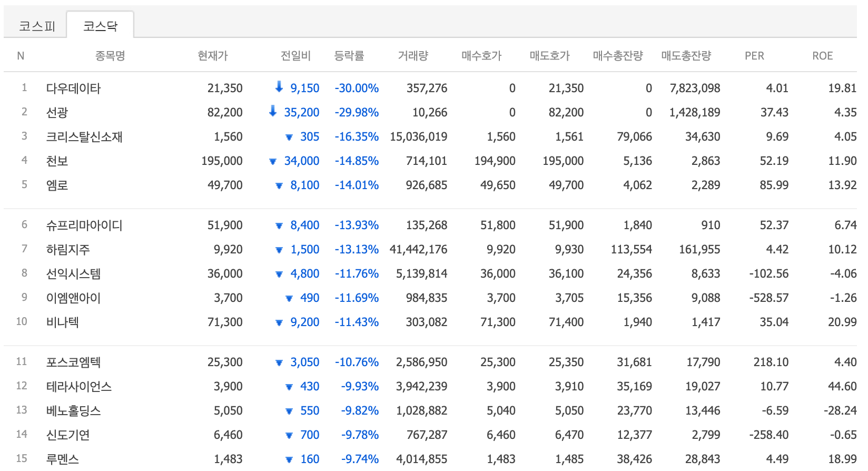Click the 종목명 column header
Screen dimensions: 868x471
[110, 55]
